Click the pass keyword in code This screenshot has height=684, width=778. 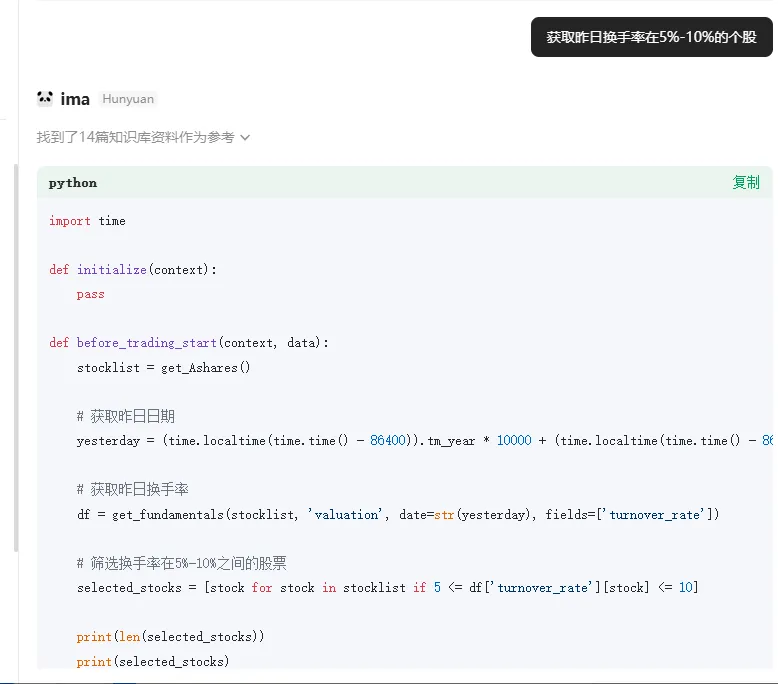90,294
